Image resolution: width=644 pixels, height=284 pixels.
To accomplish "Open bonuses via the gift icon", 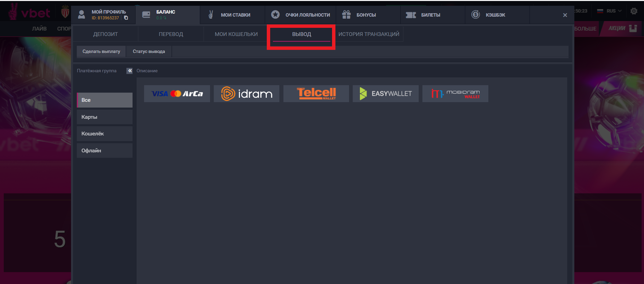I will tap(346, 15).
